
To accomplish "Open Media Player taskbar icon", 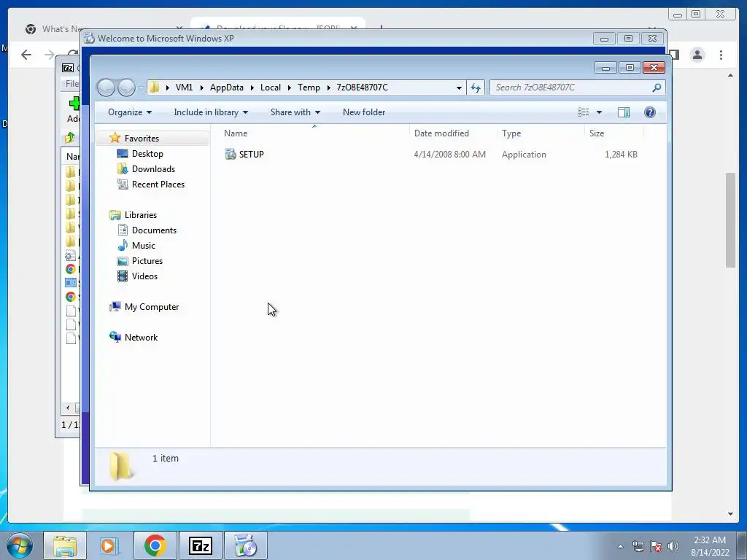I will tap(109, 545).
